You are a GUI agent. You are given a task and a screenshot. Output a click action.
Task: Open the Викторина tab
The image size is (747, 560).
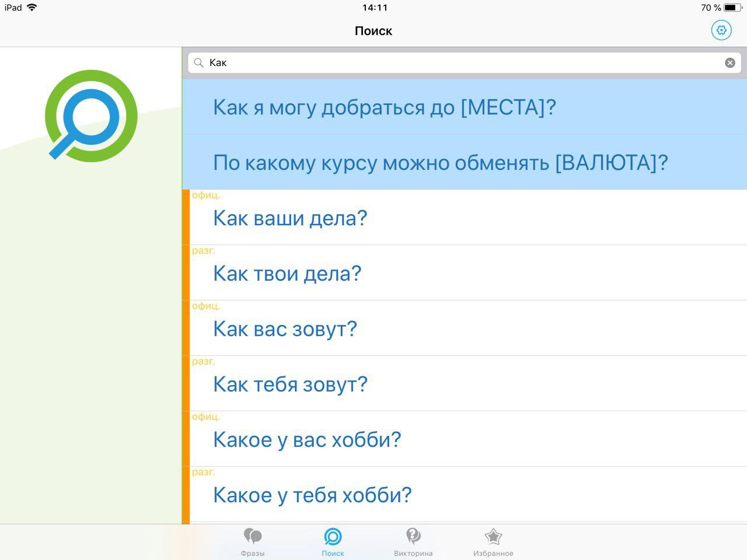pos(413,541)
